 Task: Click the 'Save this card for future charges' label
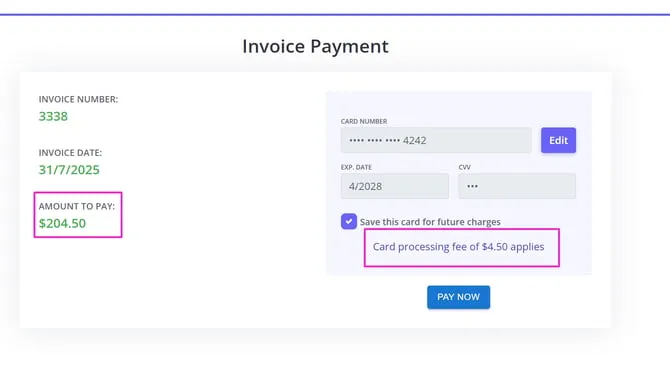coord(430,222)
